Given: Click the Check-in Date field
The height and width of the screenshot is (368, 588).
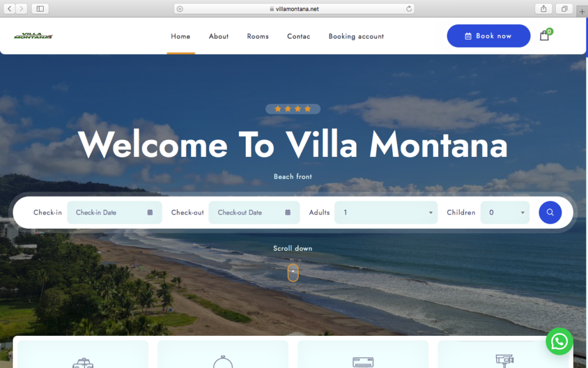Looking at the screenshot, I should tap(114, 213).
